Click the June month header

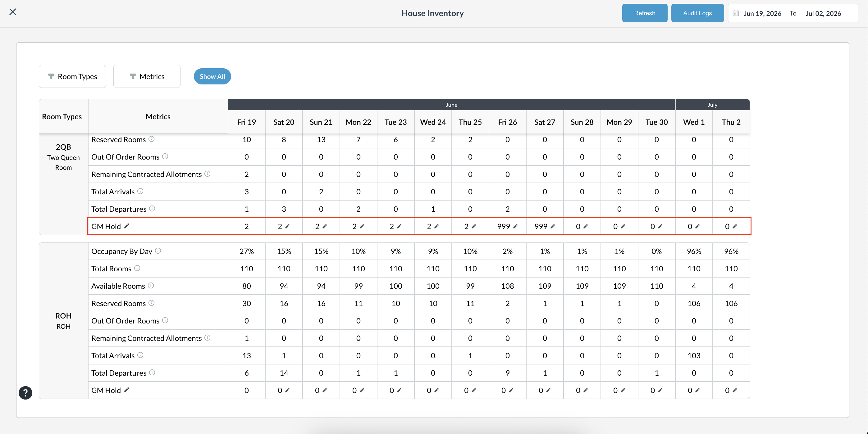451,105
